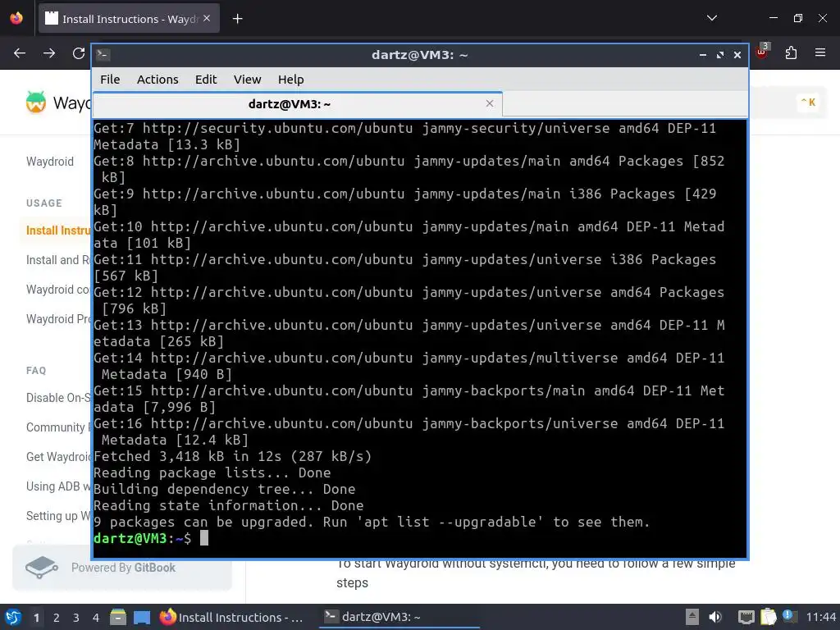Open the volume control in system tray
840x630 pixels.
[x=715, y=617]
